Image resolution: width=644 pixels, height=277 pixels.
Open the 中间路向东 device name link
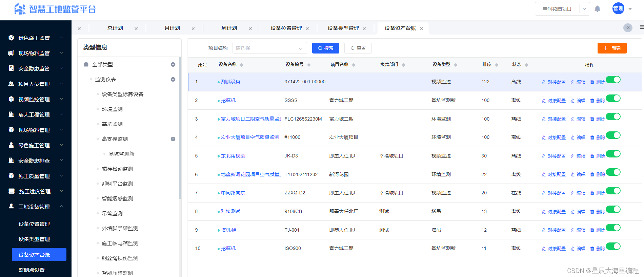click(233, 193)
